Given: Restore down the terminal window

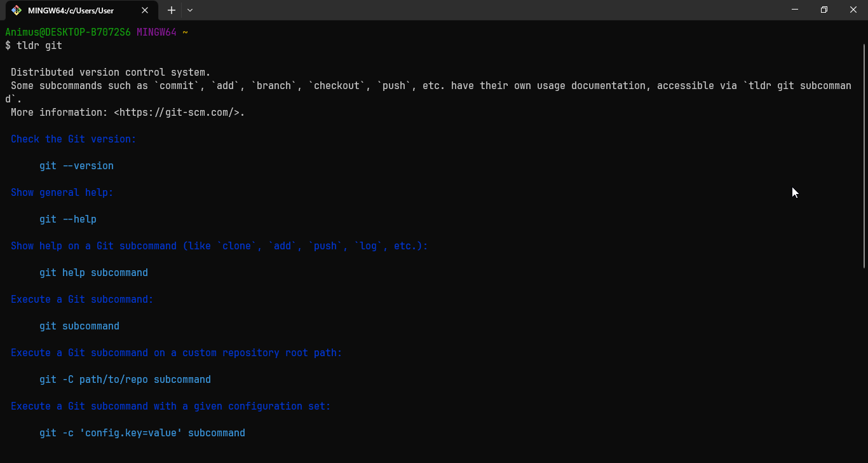Looking at the screenshot, I should [x=824, y=10].
